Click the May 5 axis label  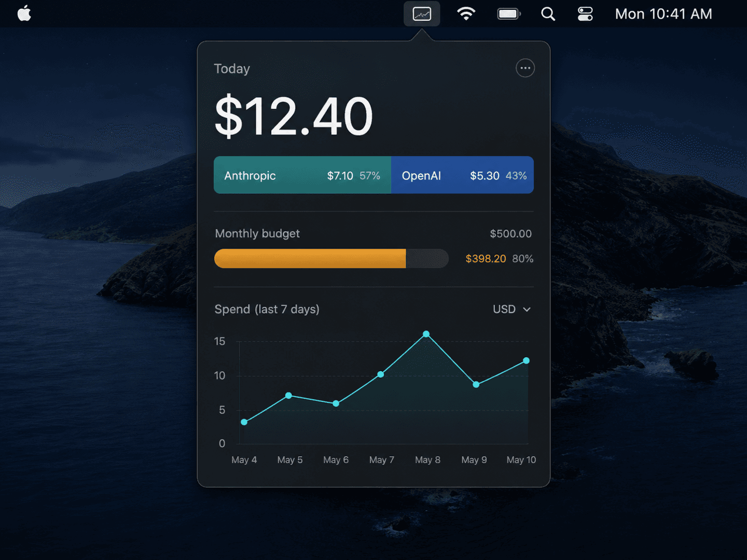(290, 460)
